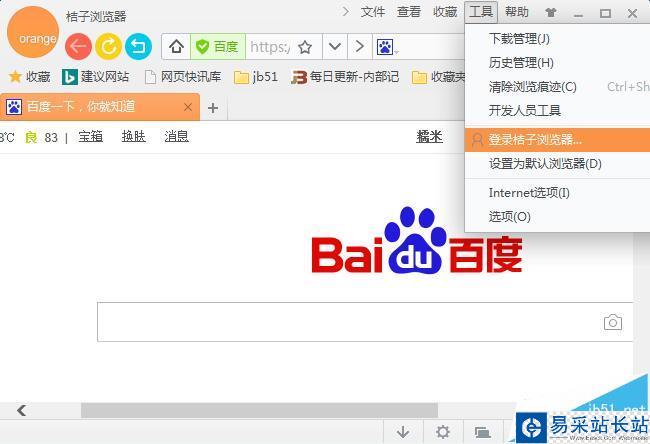
Task: Go back with the red arrow button
Action: [78, 46]
